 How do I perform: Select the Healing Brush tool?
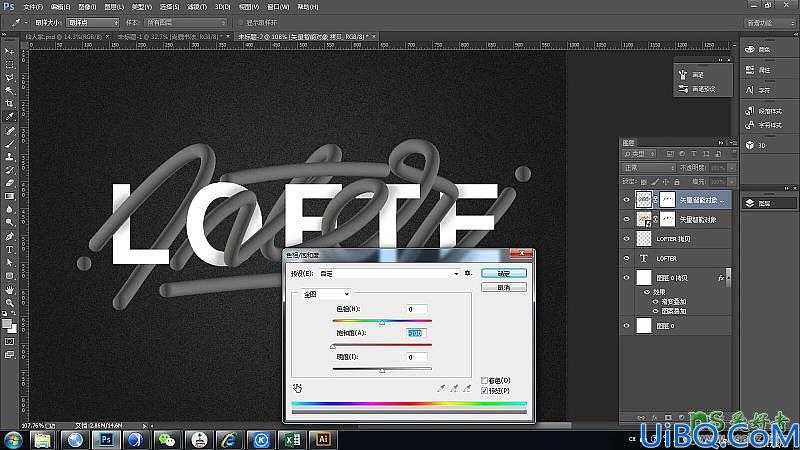tap(9, 131)
